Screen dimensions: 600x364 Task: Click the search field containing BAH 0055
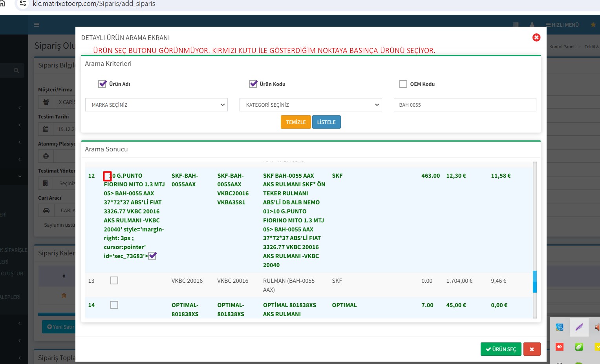[x=465, y=105]
